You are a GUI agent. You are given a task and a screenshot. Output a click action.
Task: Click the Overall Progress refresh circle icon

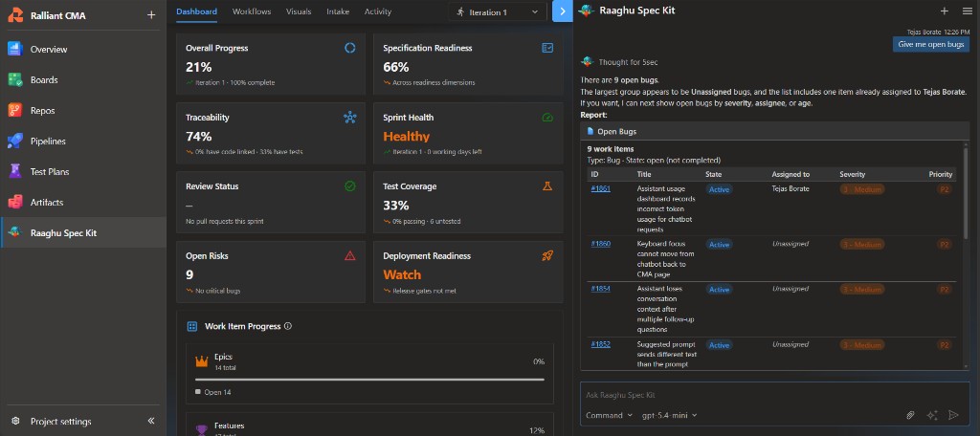click(x=350, y=48)
